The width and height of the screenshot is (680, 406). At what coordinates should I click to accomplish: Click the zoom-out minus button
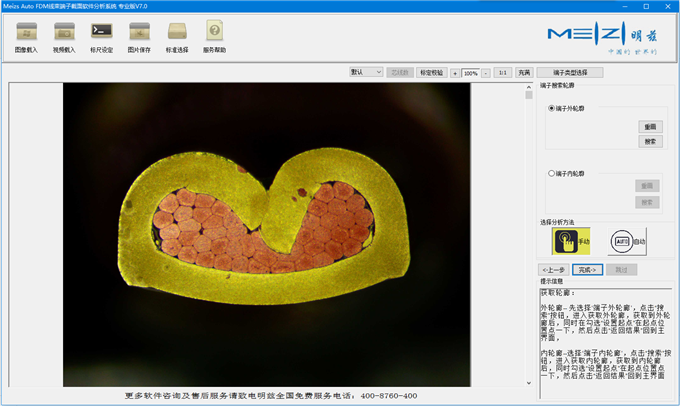click(x=486, y=73)
